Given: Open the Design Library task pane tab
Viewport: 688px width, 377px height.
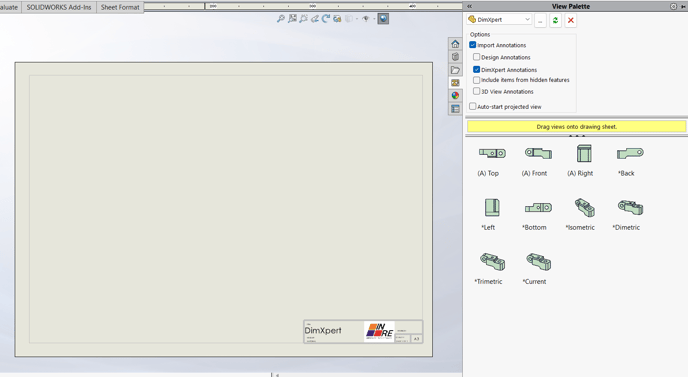Looking at the screenshot, I should (455, 57).
